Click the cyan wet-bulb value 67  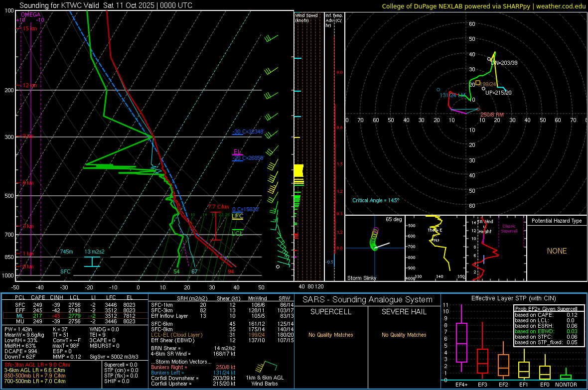194,271
